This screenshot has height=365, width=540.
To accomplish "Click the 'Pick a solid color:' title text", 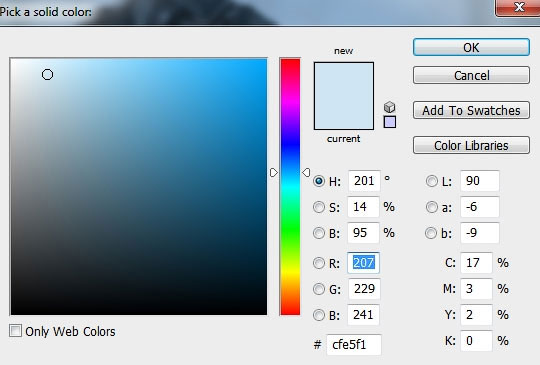I will (45, 12).
